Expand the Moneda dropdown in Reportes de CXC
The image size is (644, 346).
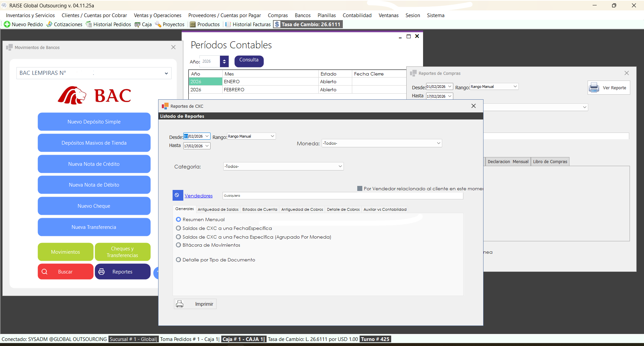point(438,143)
